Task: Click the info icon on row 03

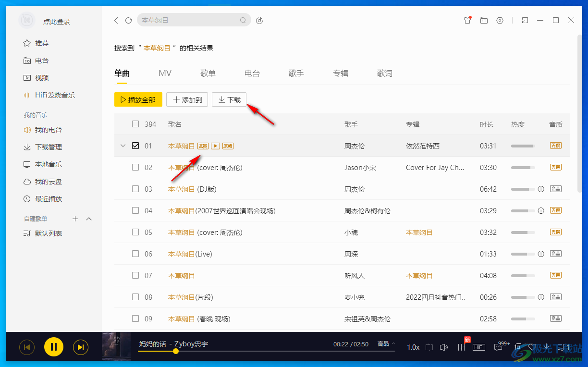Action: 541,189
